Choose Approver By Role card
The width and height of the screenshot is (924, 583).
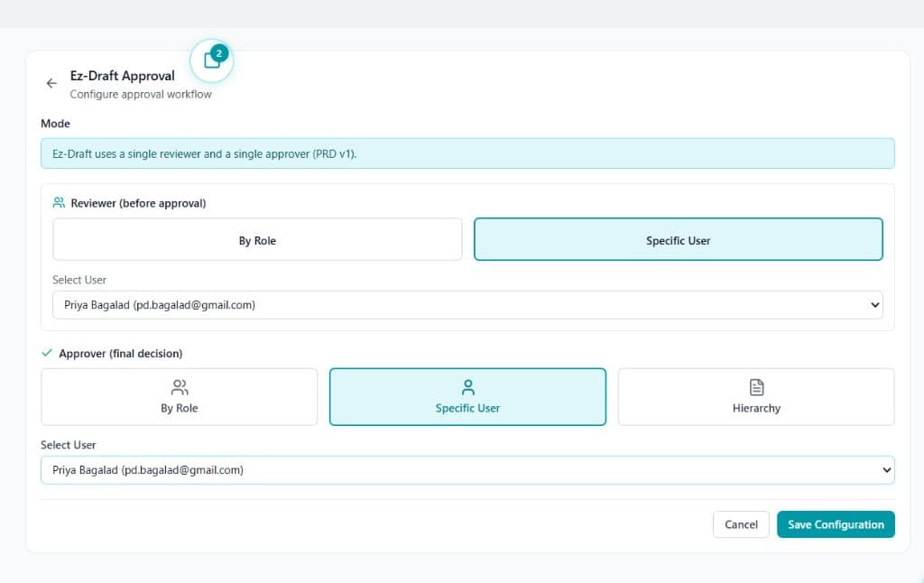click(x=180, y=397)
